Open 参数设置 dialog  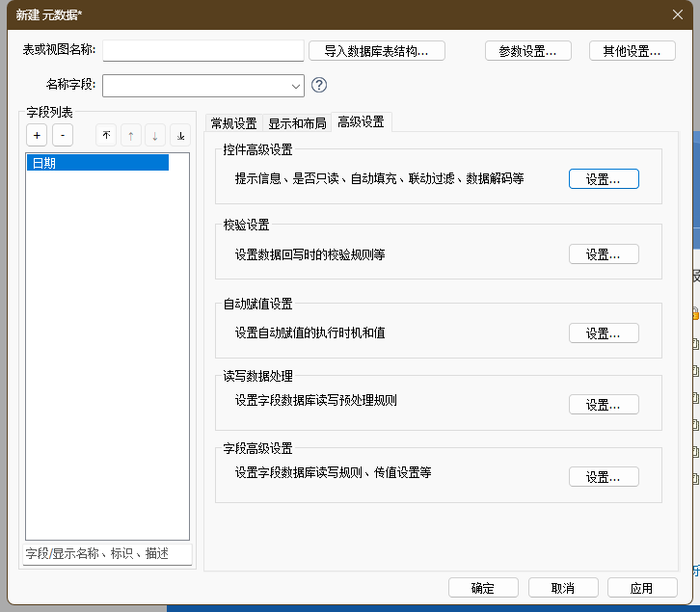(527, 51)
